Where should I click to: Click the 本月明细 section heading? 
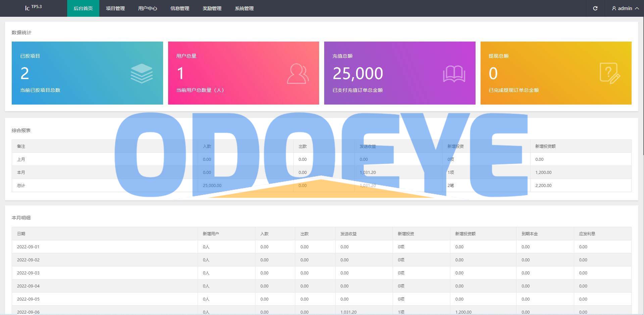pos(21,218)
